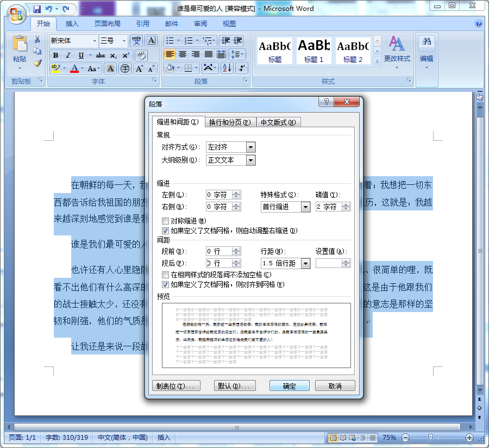The image size is (489, 448).
Task: Increase indent in paragraph group
Action: [237, 41]
